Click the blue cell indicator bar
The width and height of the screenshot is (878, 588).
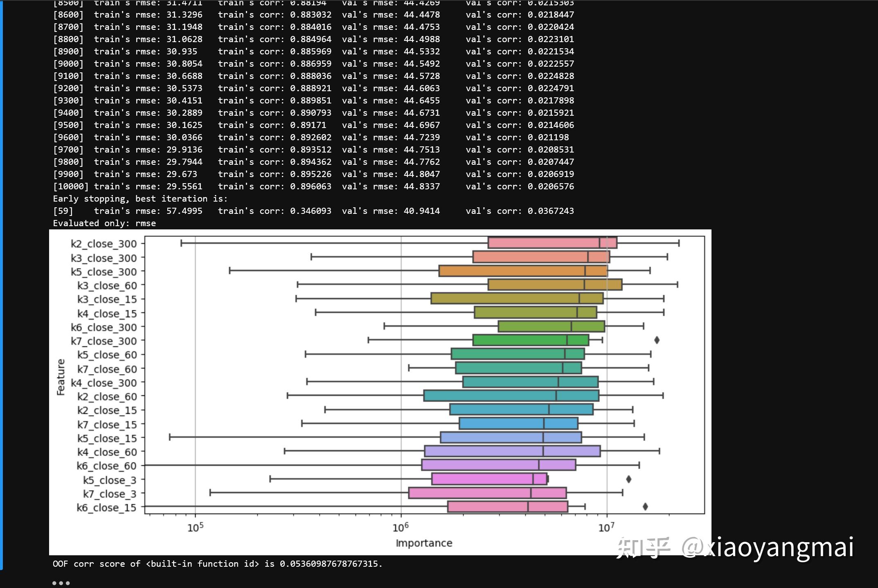(x=1, y=286)
